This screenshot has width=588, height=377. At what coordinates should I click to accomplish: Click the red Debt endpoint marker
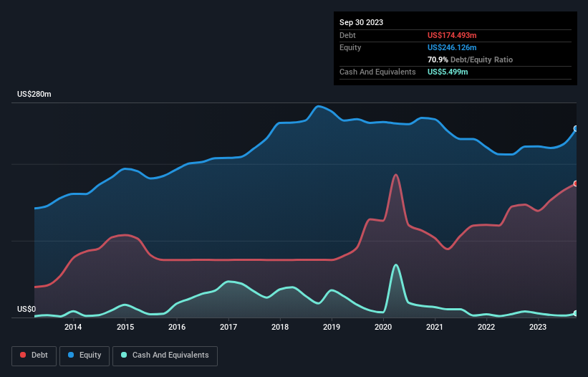[x=576, y=183]
